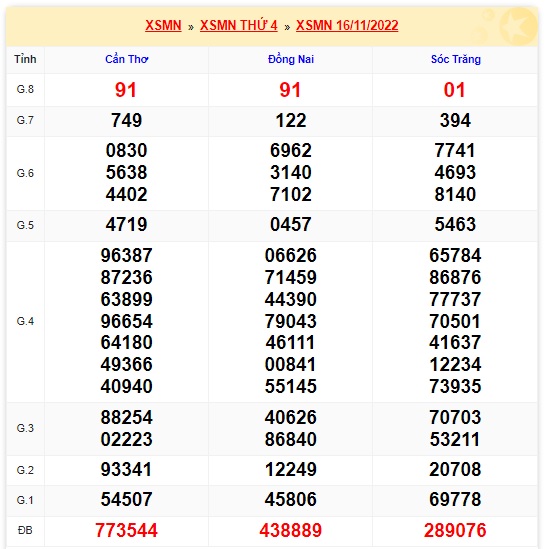Open the XSMN 16/11/2022 link
The width and height of the screenshot is (546, 549).
[x=347, y=26]
